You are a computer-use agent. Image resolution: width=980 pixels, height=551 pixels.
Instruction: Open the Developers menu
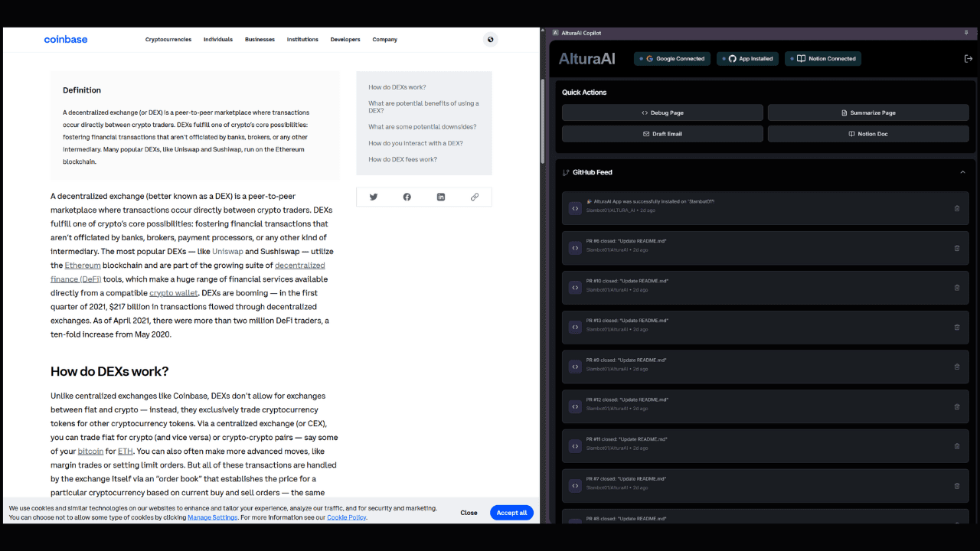tap(345, 40)
